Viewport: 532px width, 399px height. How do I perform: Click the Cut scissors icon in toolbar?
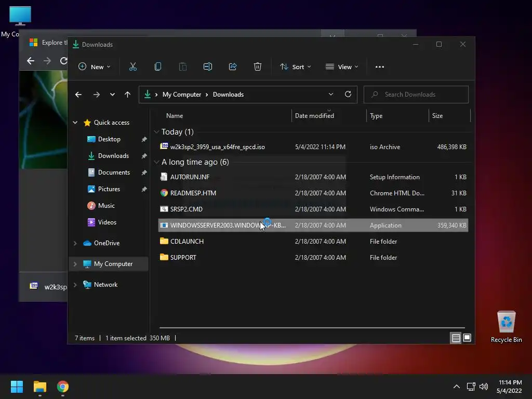pos(132,67)
